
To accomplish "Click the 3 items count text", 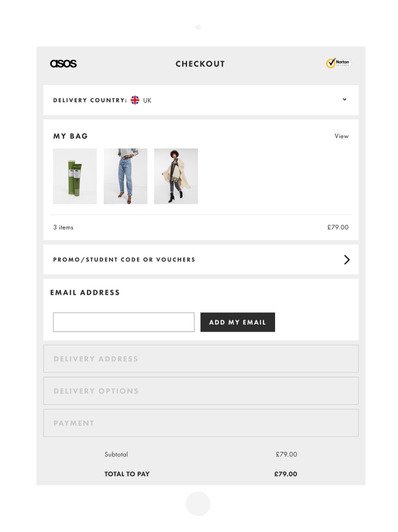I will [x=63, y=227].
